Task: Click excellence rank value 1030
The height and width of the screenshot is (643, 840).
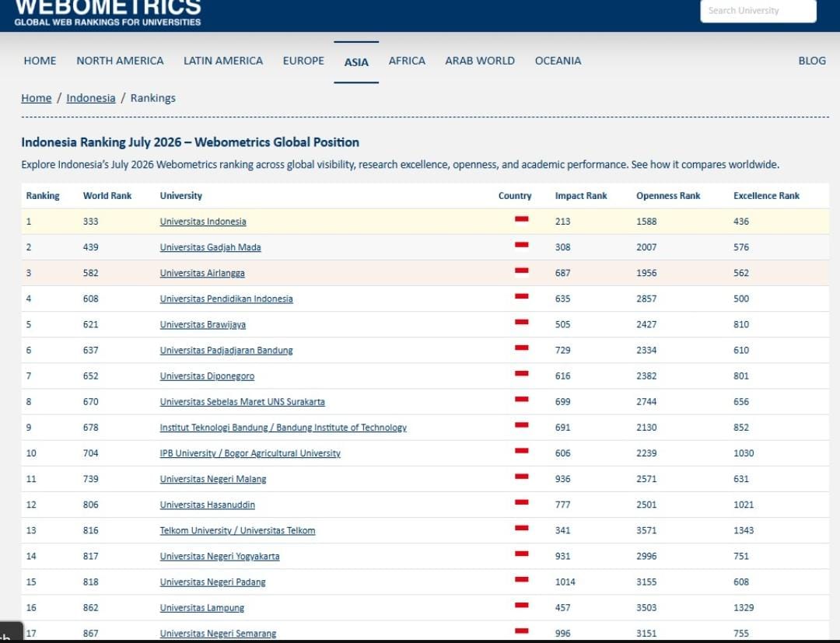Action: (x=744, y=453)
